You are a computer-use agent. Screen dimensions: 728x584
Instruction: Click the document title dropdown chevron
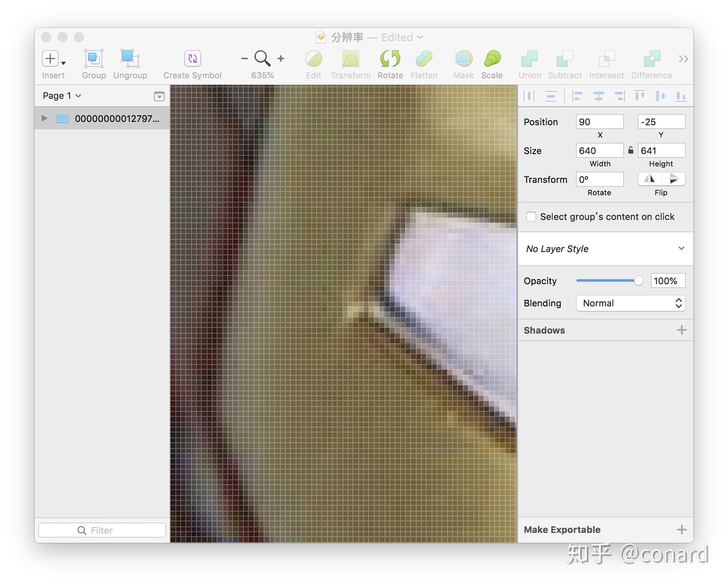coord(420,37)
